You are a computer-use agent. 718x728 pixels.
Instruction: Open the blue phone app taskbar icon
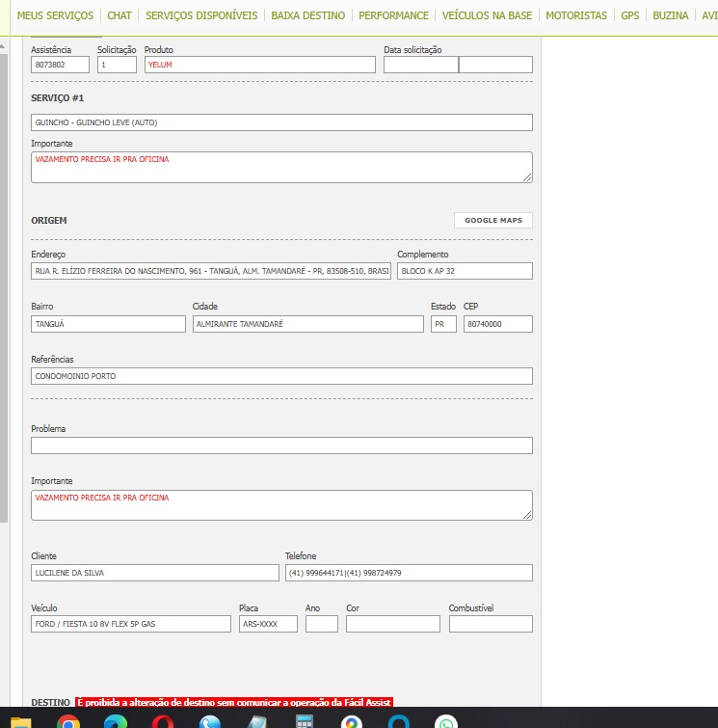[210, 722]
